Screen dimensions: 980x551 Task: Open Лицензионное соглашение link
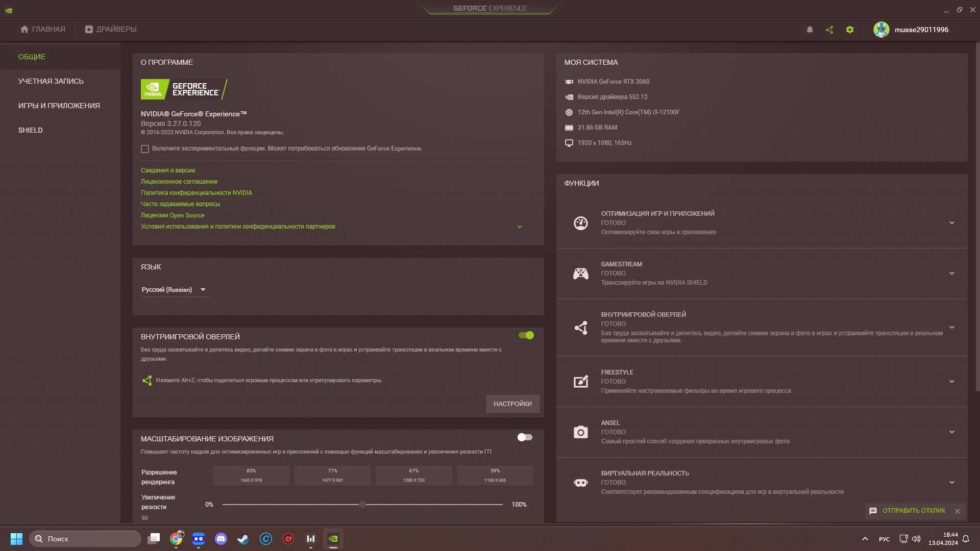point(179,182)
